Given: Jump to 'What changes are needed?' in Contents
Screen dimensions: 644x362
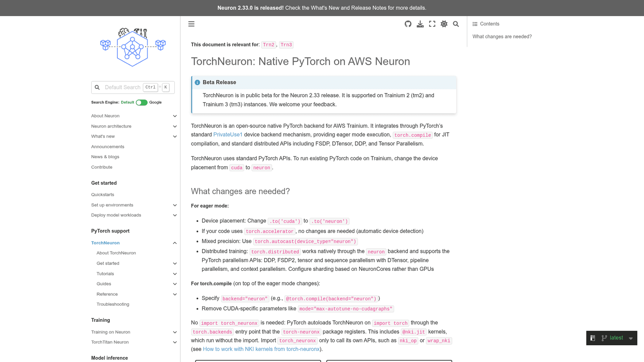Looking at the screenshot, I should tap(502, 36).
